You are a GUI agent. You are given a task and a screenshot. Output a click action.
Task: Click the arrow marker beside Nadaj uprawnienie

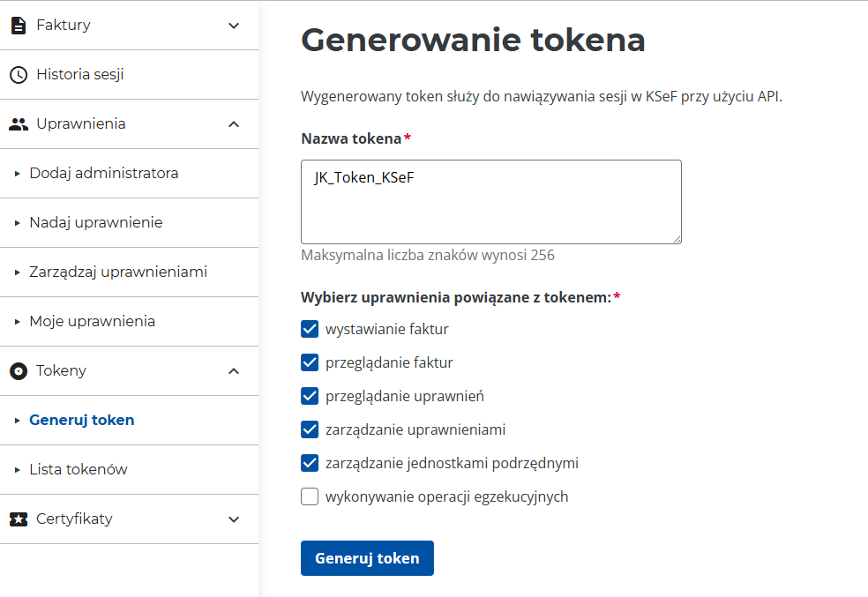pyautogui.click(x=19, y=222)
